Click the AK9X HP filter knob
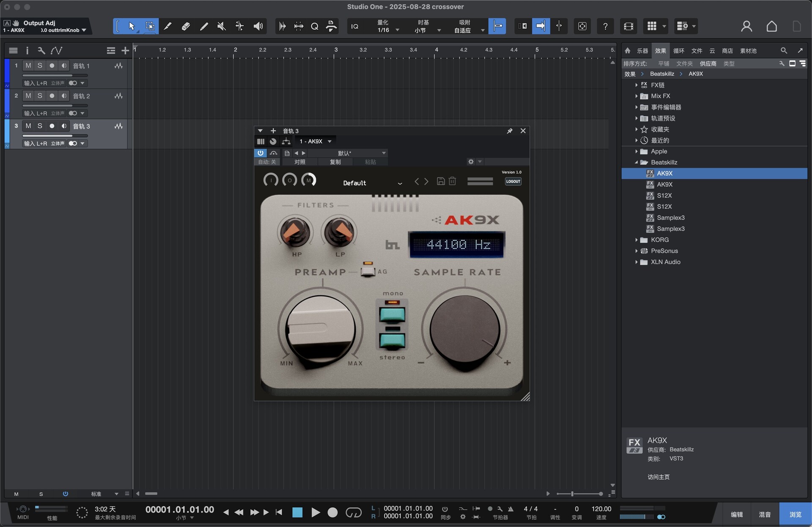The image size is (812, 527). coord(295,232)
